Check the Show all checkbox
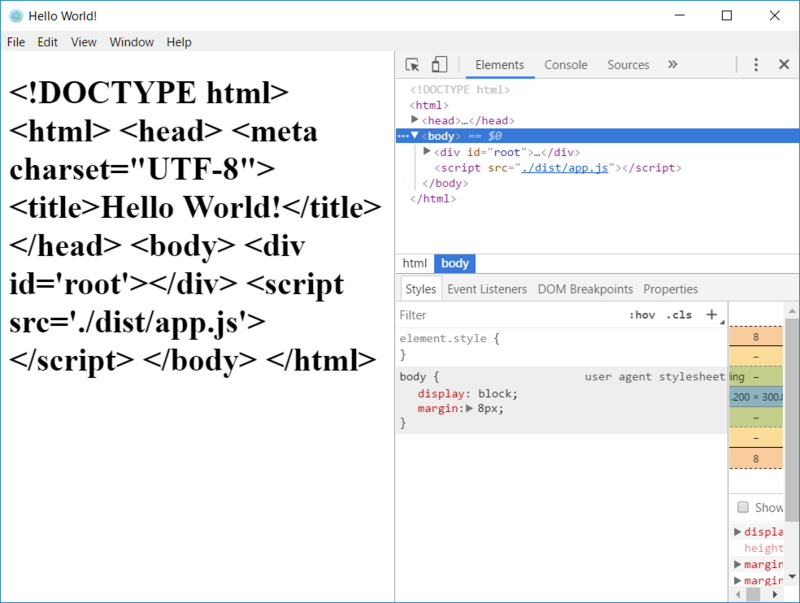Screen dimensions: 800x603 pyautogui.click(x=743, y=507)
